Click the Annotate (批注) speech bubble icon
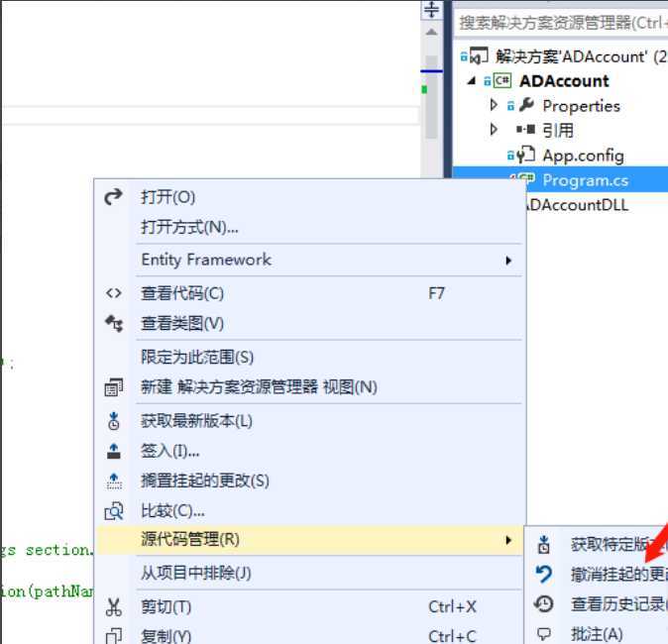 pyautogui.click(x=544, y=634)
